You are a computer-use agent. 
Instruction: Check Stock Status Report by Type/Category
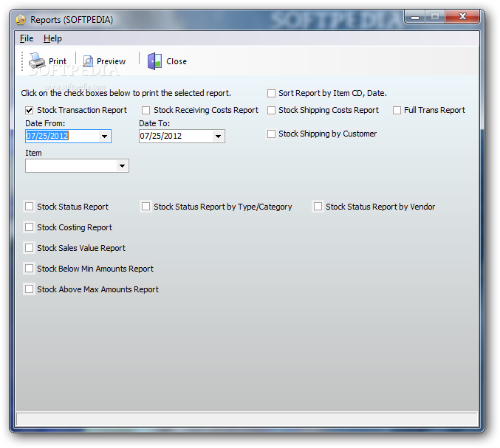click(145, 207)
